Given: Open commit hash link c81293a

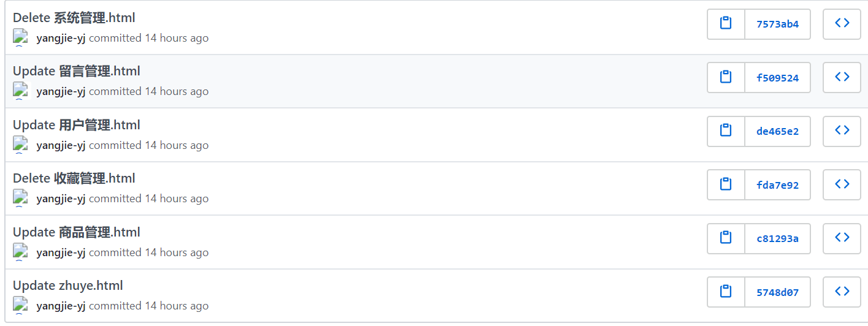Looking at the screenshot, I should (777, 238).
